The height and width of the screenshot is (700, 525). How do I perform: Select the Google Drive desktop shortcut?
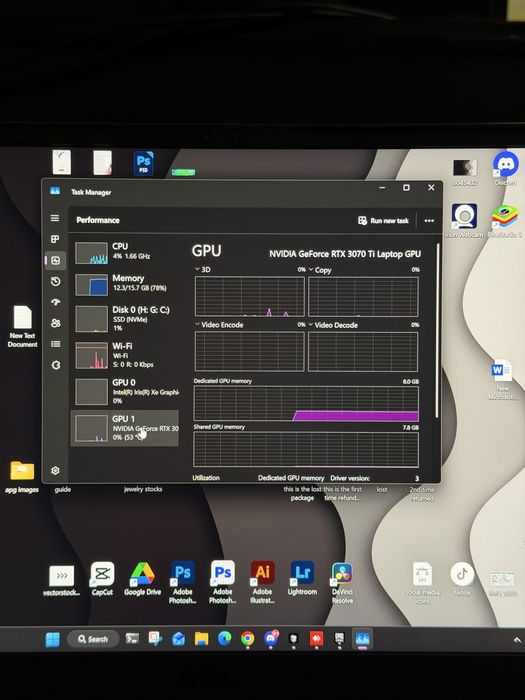[x=142, y=579]
